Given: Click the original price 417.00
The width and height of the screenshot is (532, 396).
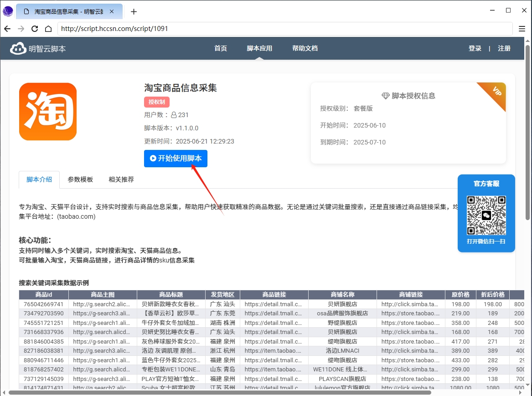Looking at the screenshot, I should pos(460,341).
